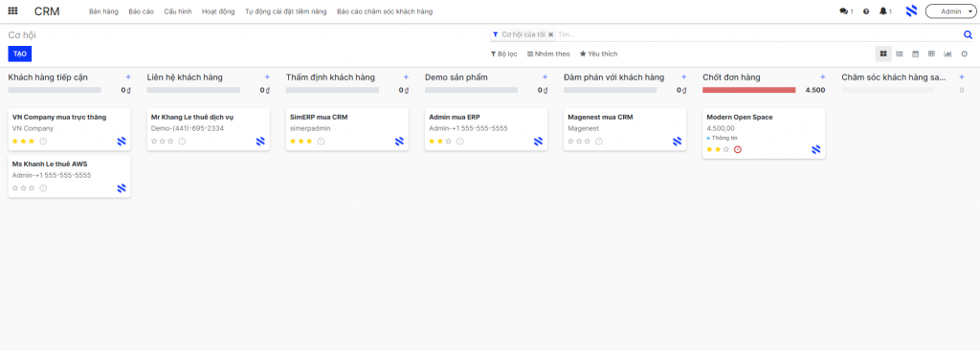Open the Ms Khanh Le thuê AWS card
The width and height of the screenshot is (980, 351).
69,177
